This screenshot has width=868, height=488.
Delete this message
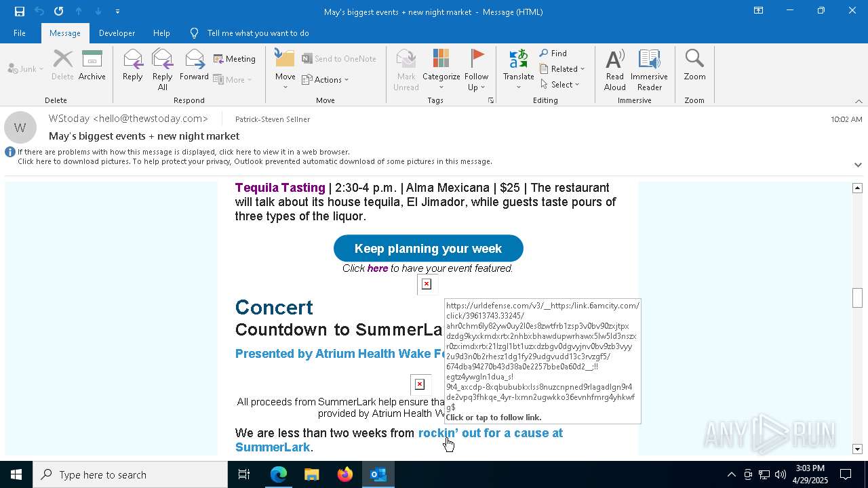point(62,66)
